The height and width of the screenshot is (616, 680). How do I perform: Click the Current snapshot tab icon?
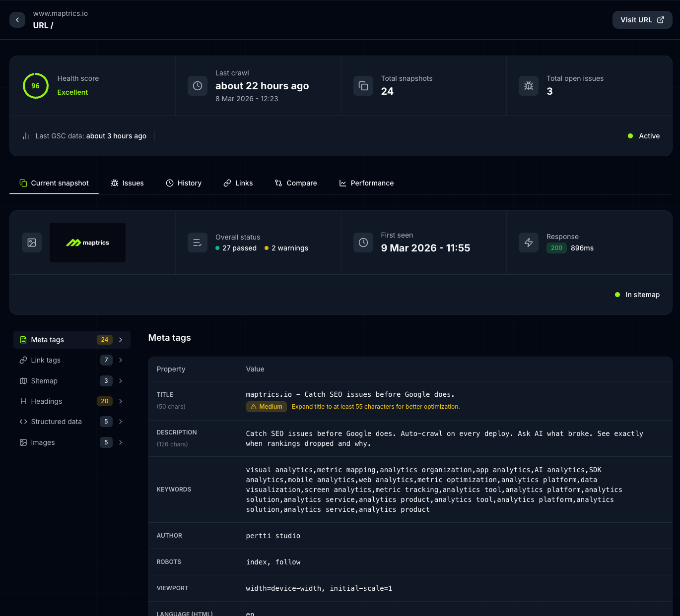pyautogui.click(x=23, y=183)
